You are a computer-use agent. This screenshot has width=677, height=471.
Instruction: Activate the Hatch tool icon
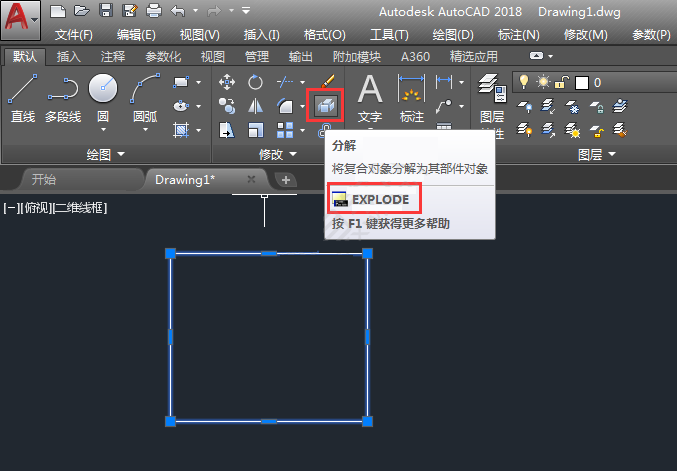pyautogui.click(x=181, y=130)
